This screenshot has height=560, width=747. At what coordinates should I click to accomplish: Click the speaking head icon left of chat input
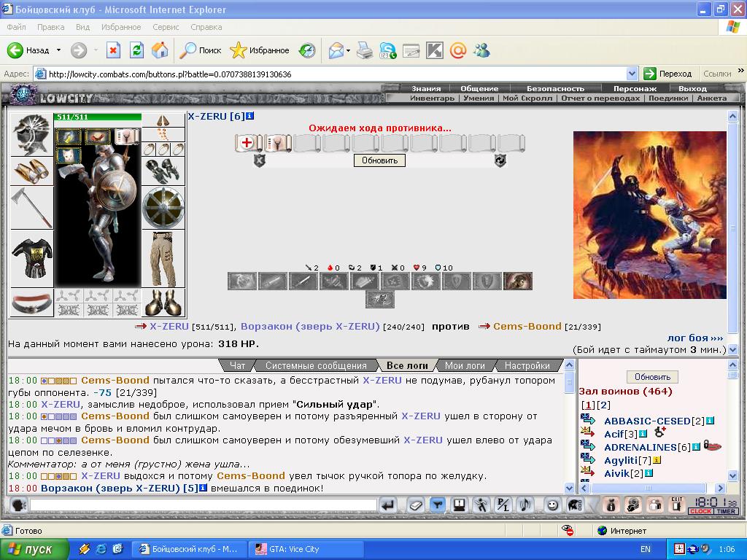pos(18,505)
